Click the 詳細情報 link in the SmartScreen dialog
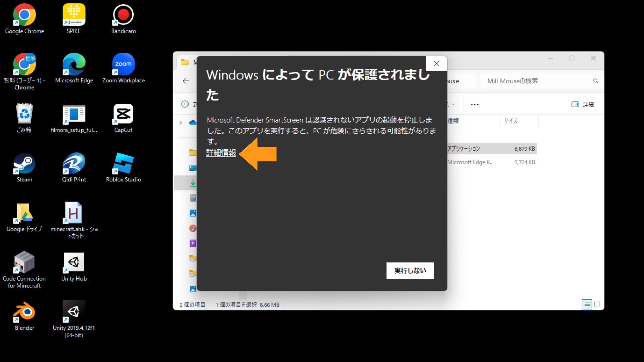The height and width of the screenshot is (362, 644). tap(221, 153)
